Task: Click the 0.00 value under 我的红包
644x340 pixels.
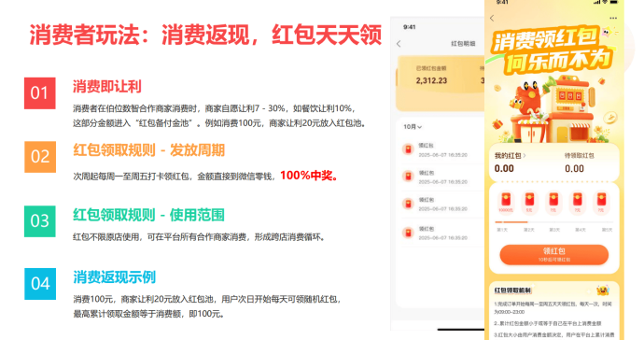Action: coord(504,168)
